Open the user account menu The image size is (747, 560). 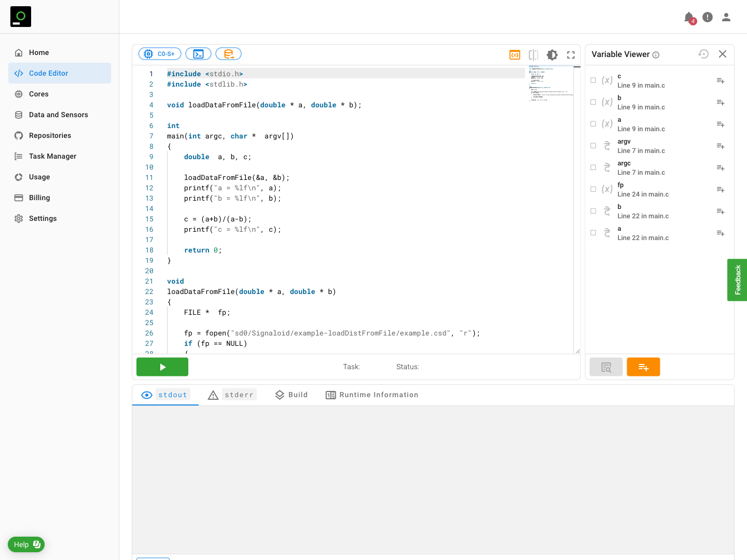(x=726, y=18)
